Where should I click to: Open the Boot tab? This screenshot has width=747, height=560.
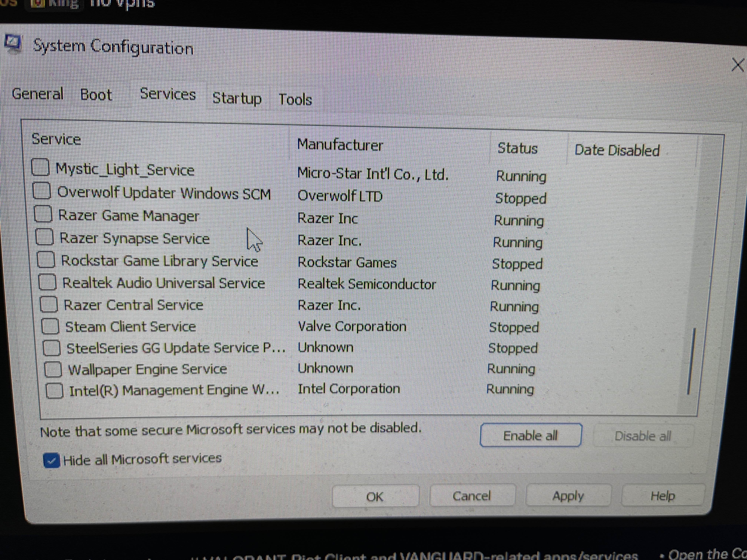[x=96, y=95]
